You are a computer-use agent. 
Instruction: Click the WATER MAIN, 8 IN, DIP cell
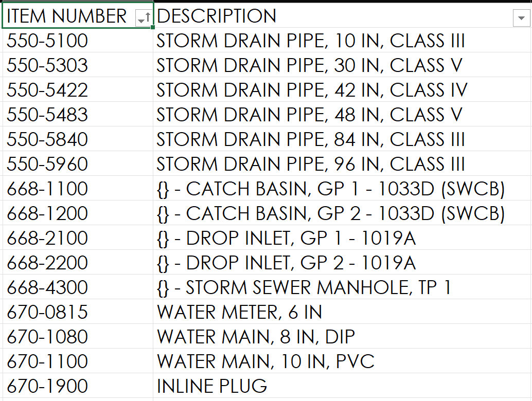point(256,337)
